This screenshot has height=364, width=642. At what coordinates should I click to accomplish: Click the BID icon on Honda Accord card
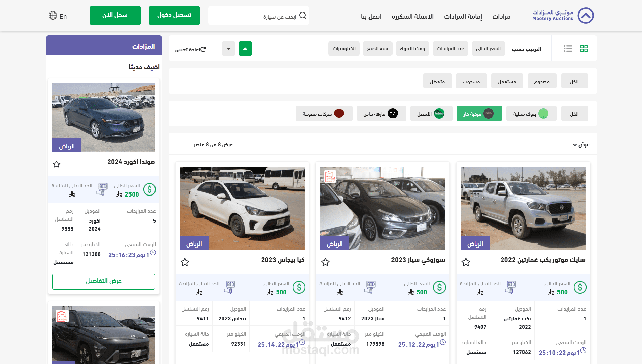point(102,189)
